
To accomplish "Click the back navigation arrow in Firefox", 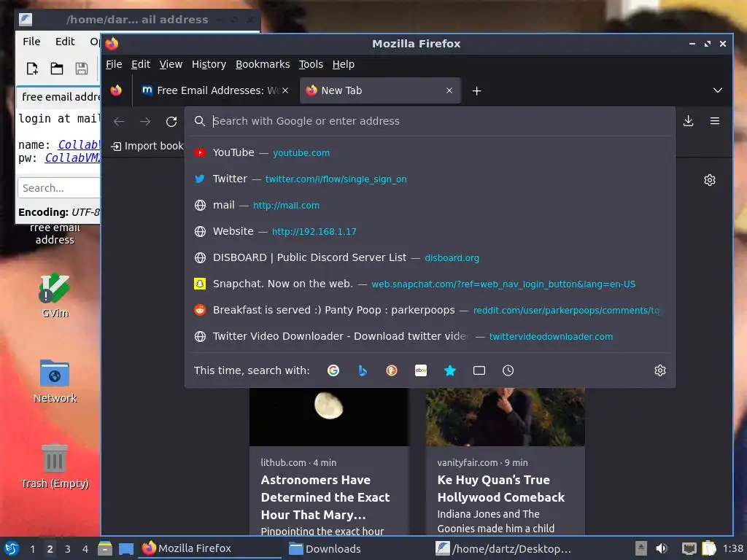I will [119, 122].
